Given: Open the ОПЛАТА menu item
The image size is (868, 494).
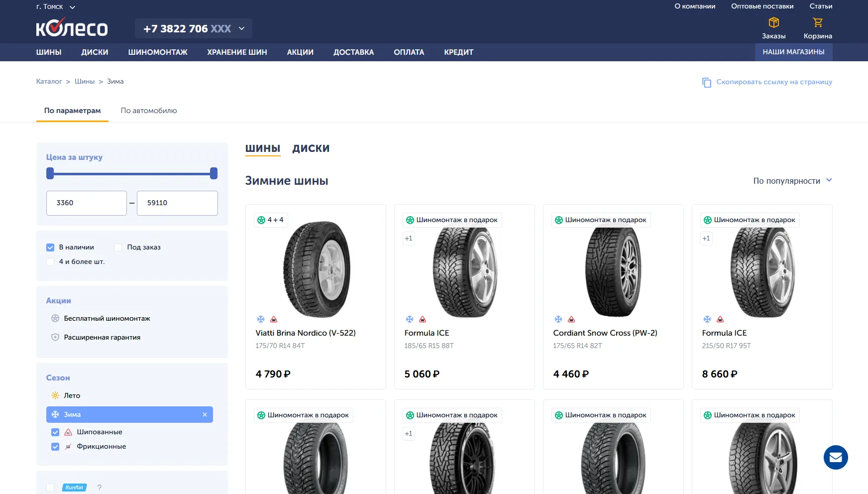Looking at the screenshot, I should [409, 52].
